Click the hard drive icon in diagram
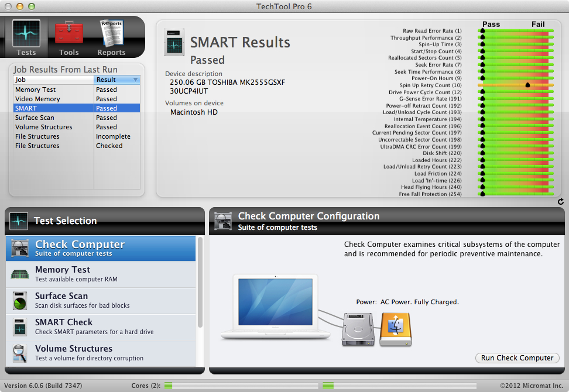Image resolution: width=569 pixels, height=392 pixels. click(x=358, y=329)
